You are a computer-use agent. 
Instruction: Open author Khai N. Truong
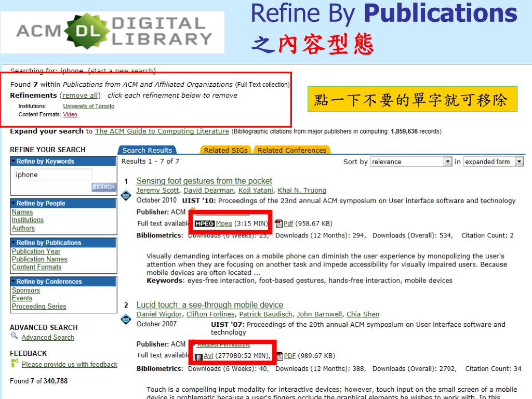point(302,190)
